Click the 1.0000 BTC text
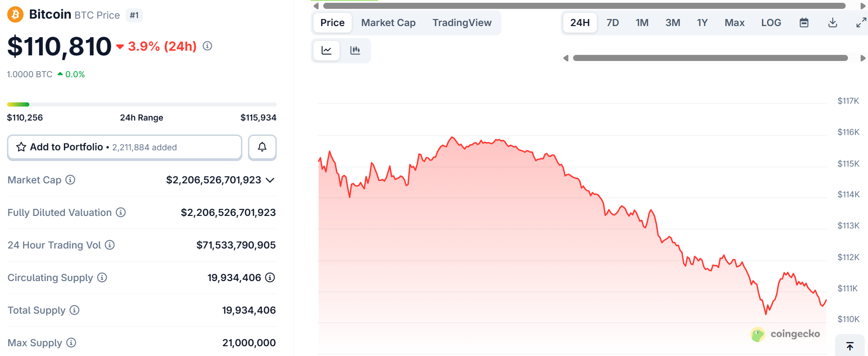 click(30, 74)
